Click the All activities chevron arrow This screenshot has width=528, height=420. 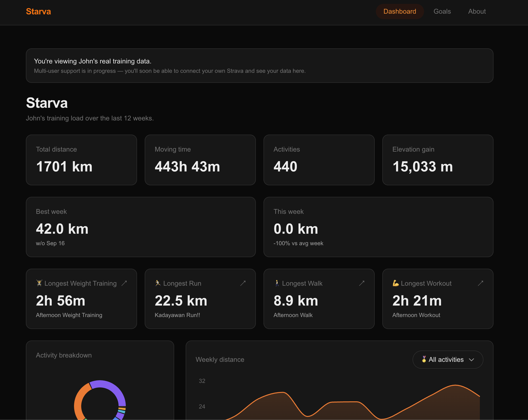click(x=471, y=360)
